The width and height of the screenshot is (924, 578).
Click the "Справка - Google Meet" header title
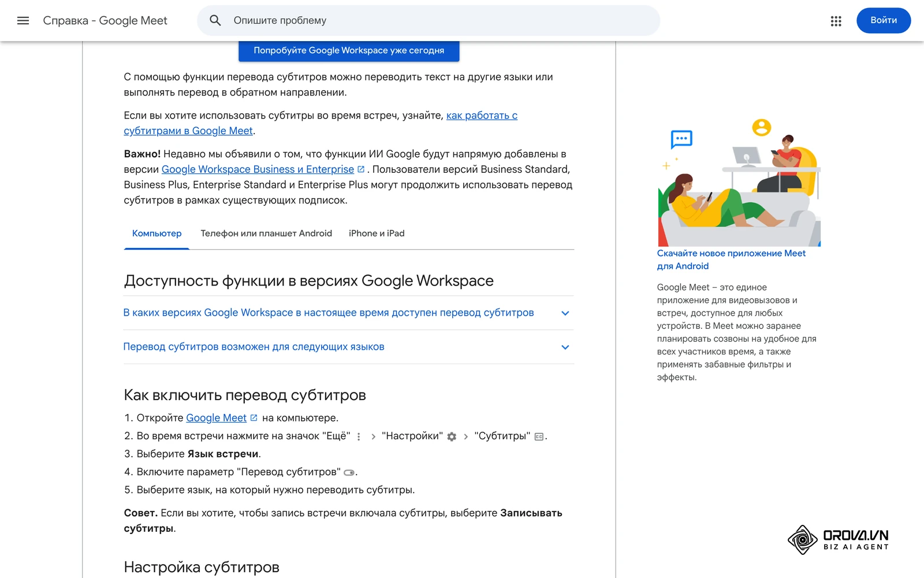coord(105,21)
